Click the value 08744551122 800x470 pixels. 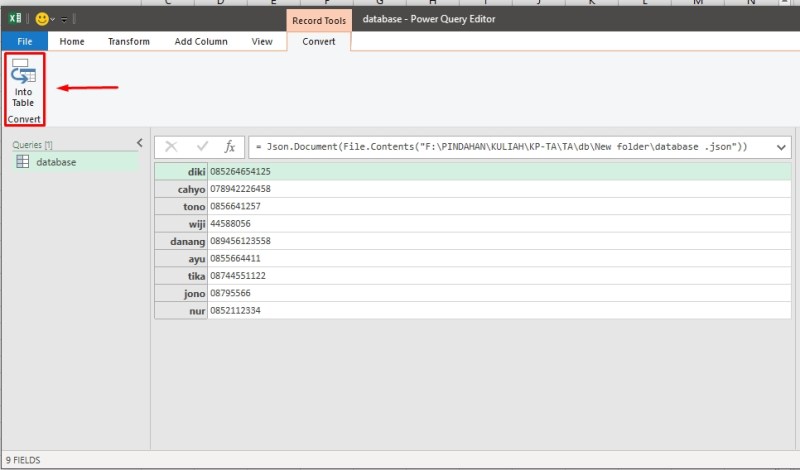point(238,276)
